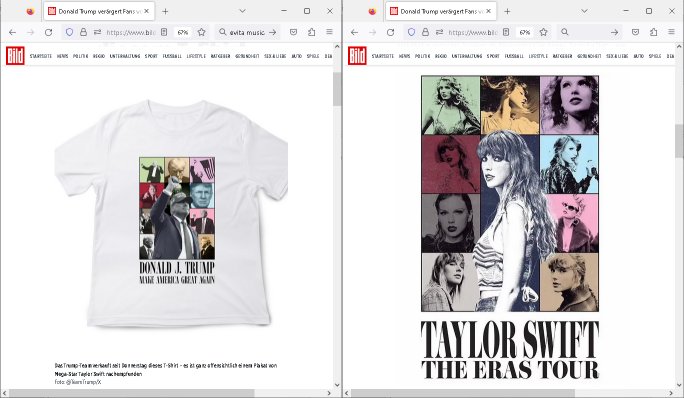Open new tab in left window
Image resolution: width=684 pixels, height=398 pixels.
[x=165, y=11]
